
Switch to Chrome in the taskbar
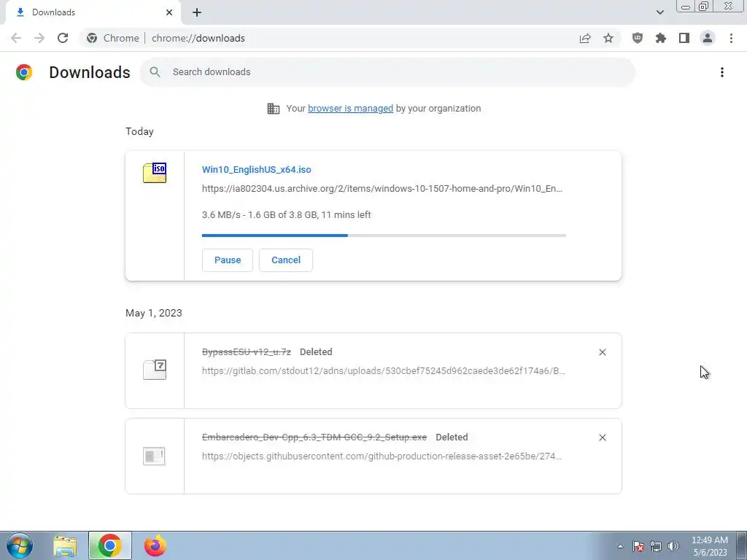click(109, 545)
